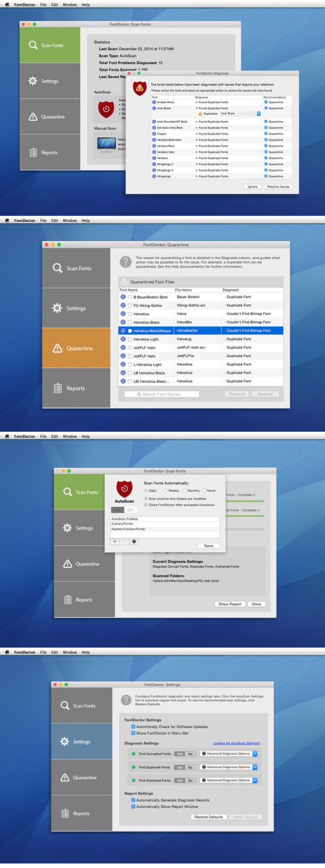The width and height of the screenshot is (325, 868).
Task: Click the Resolve Issues button
Action: [278, 186]
